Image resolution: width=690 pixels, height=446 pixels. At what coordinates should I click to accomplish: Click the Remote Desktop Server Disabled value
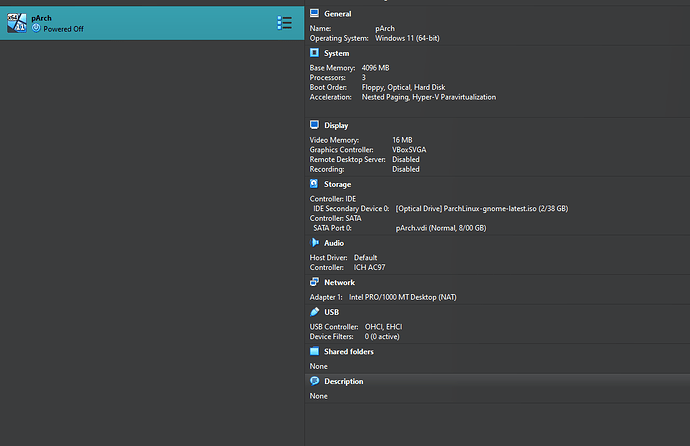406,159
